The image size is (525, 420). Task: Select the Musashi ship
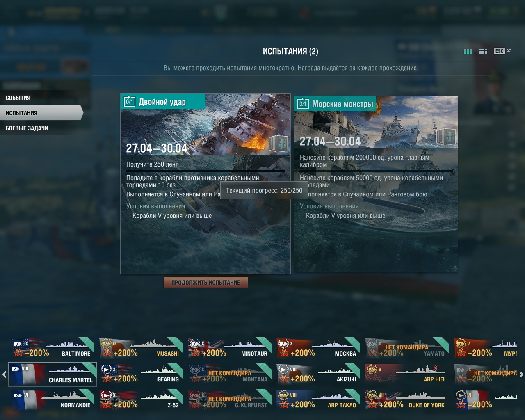click(x=141, y=348)
